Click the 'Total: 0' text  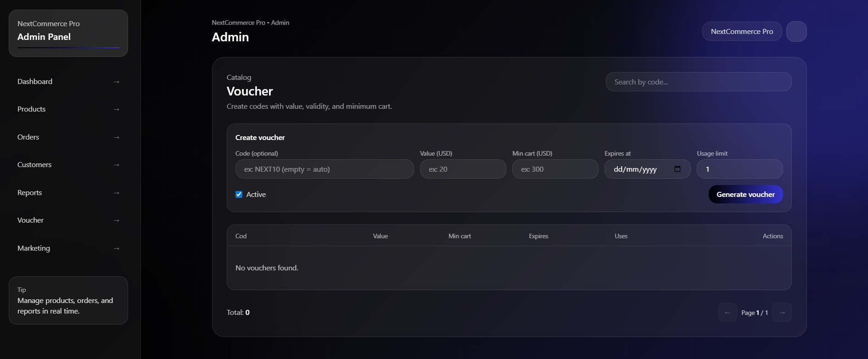click(x=238, y=312)
